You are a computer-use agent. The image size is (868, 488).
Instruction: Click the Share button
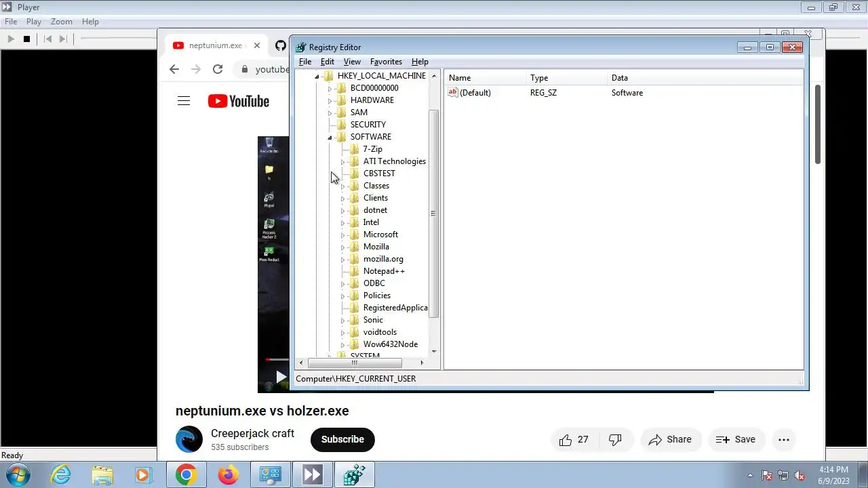coord(670,440)
